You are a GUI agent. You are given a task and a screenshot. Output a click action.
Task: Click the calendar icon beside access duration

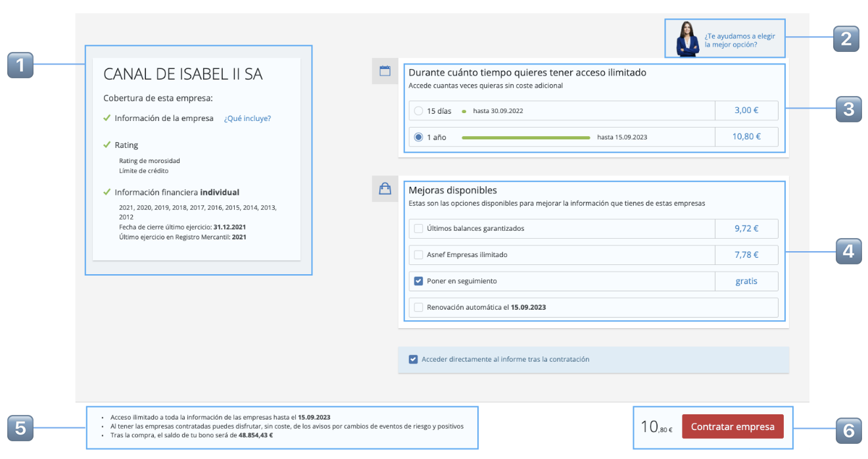tap(385, 70)
